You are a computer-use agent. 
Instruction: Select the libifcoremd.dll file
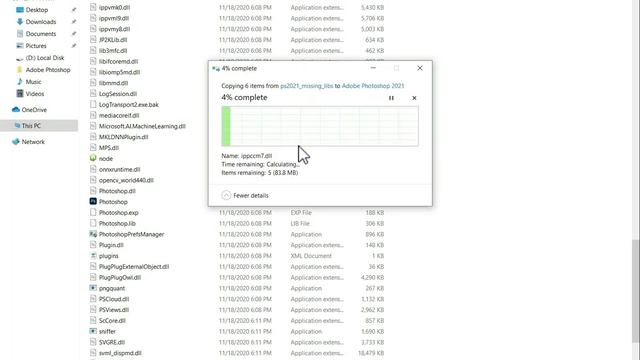point(118,62)
